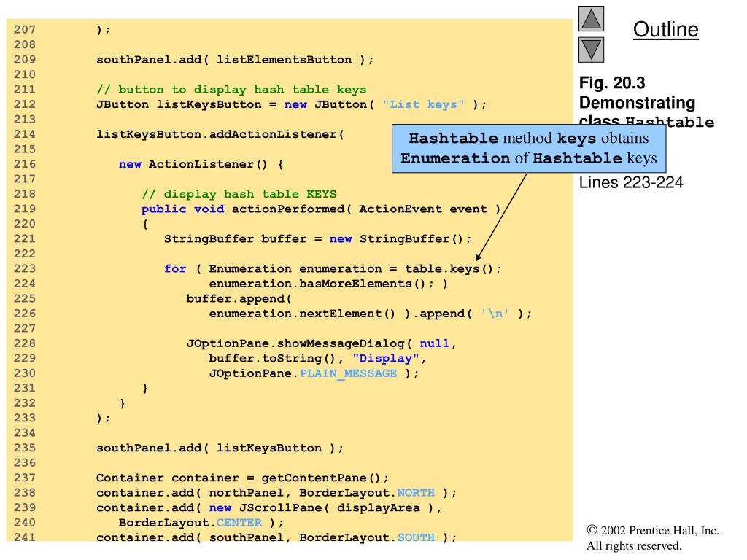Image resolution: width=747 pixels, height=560 pixels.
Task: Open the Outline link
Action: (665, 29)
